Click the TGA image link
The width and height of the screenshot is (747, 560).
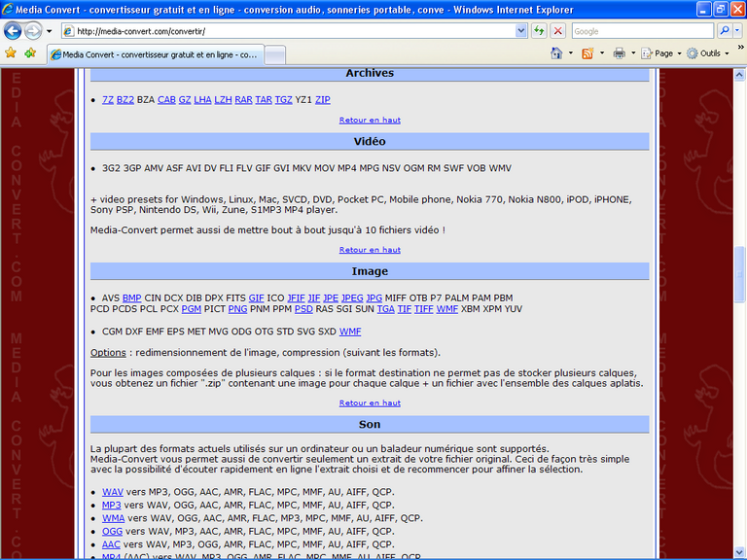386,309
